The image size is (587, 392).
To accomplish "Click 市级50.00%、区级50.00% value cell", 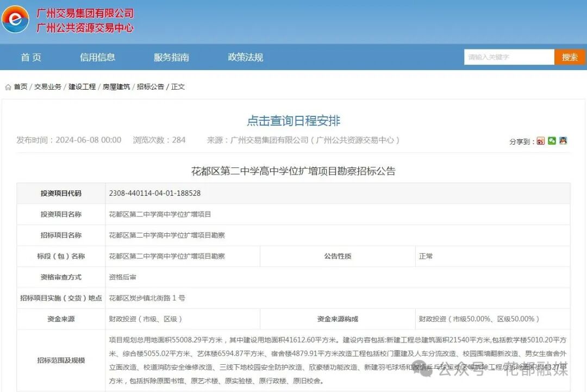I will point(492,319).
